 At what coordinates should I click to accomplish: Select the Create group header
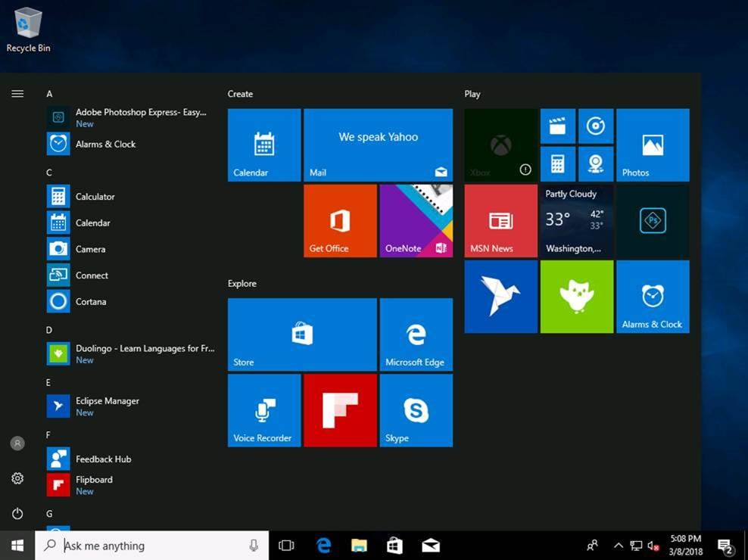pos(240,94)
